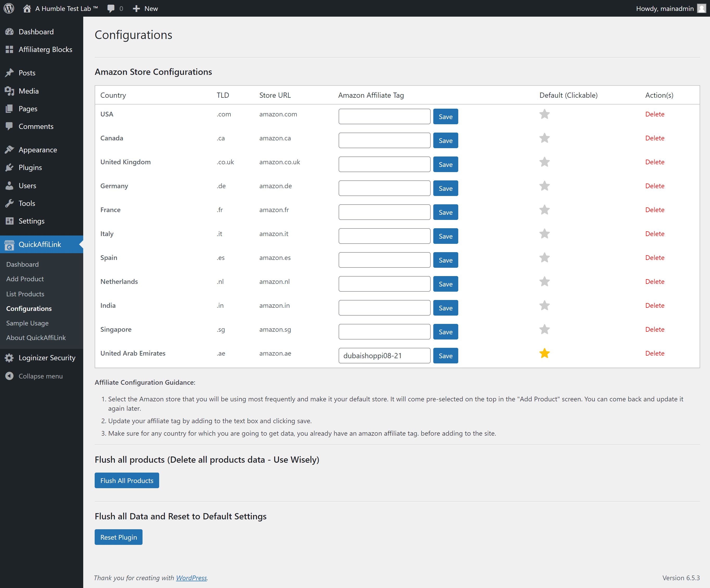Open QuickAffiLink Dashboard submenu item
The image size is (710, 588).
(x=22, y=264)
